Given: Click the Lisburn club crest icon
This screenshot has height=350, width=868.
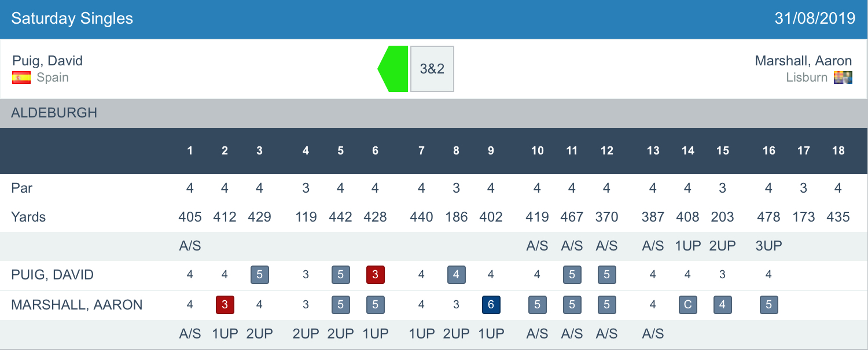Looking at the screenshot, I should click(x=843, y=78).
